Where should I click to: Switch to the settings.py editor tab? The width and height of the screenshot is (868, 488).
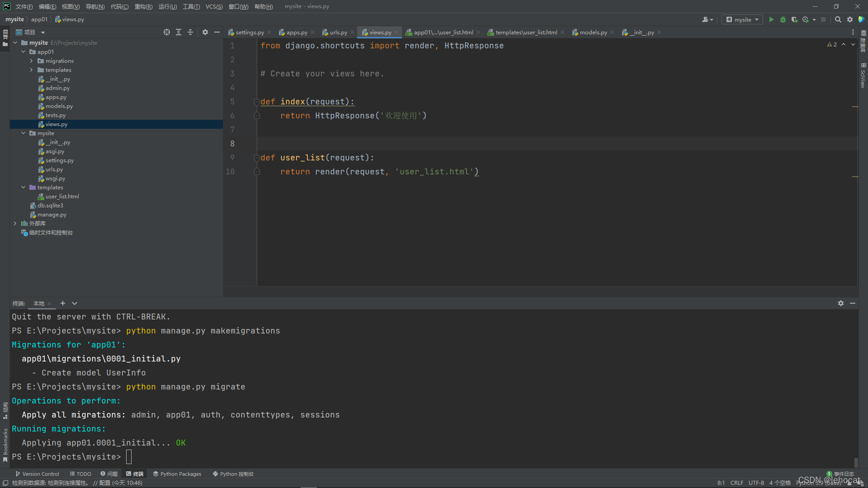point(249,33)
